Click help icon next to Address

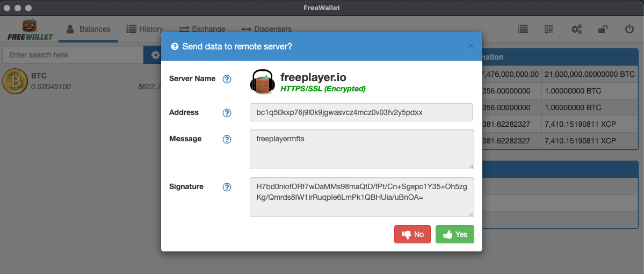[227, 113]
